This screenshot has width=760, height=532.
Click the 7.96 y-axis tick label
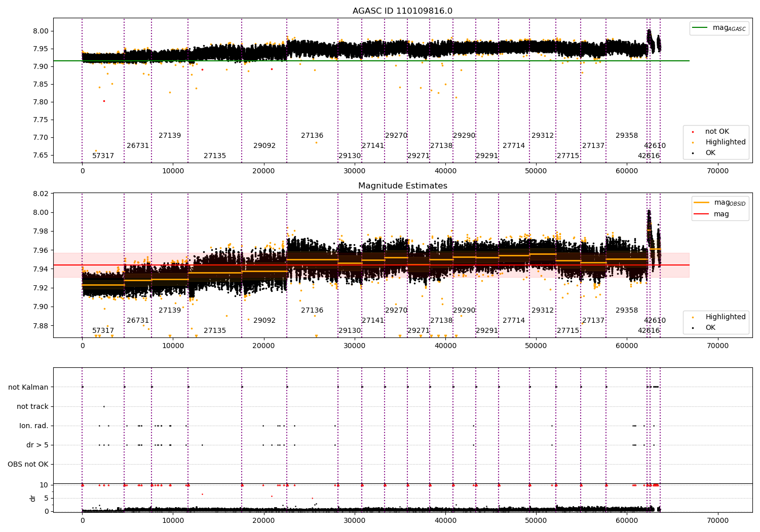tap(41, 250)
